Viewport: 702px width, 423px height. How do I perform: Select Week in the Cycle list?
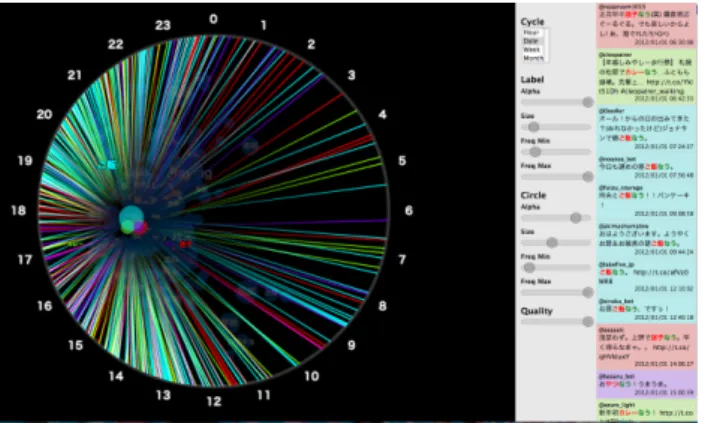(535, 50)
